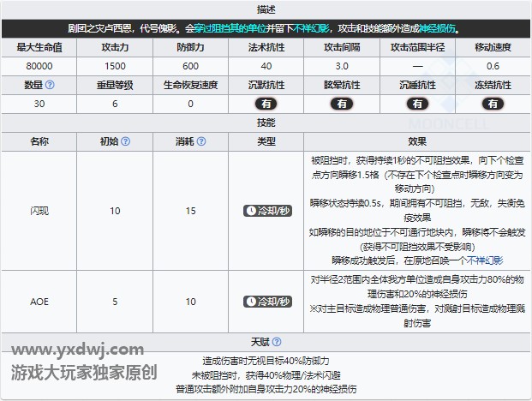Open the 不祥幻影 link in the description

(332, 28)
